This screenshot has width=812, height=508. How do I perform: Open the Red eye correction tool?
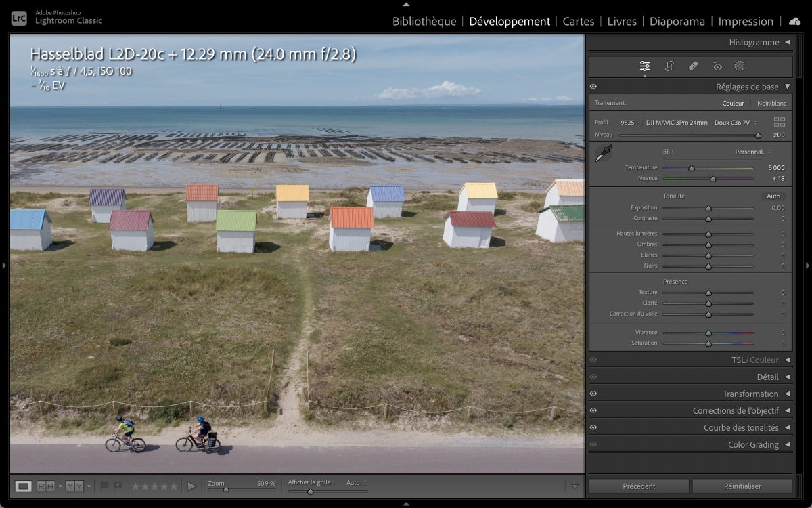click(717, 66)
